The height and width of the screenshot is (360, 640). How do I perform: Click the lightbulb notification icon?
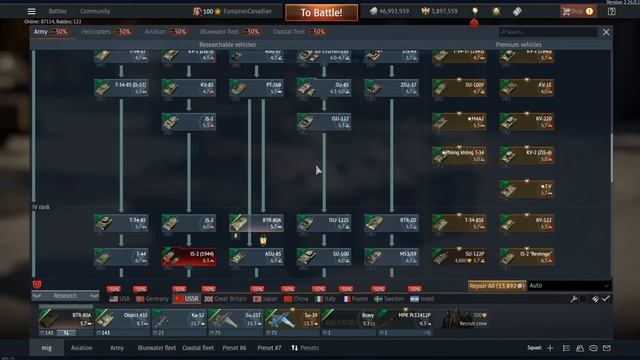[x=475, y=11]
